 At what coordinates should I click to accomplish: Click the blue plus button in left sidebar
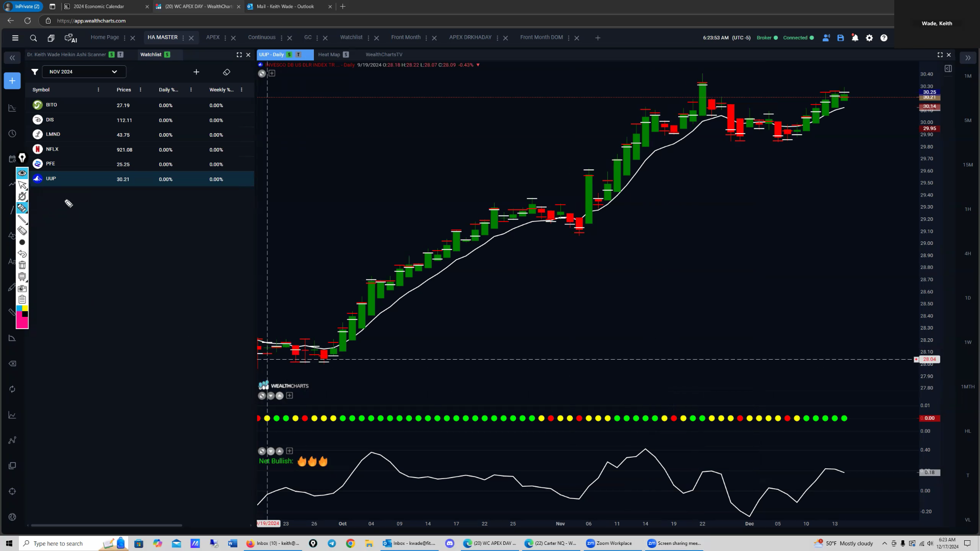click(x=12, y=81)
